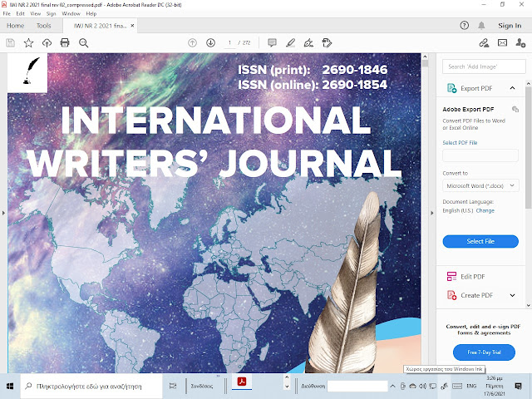532x399 pixels.
Task: Print the document
Action: tap(65, 42)
